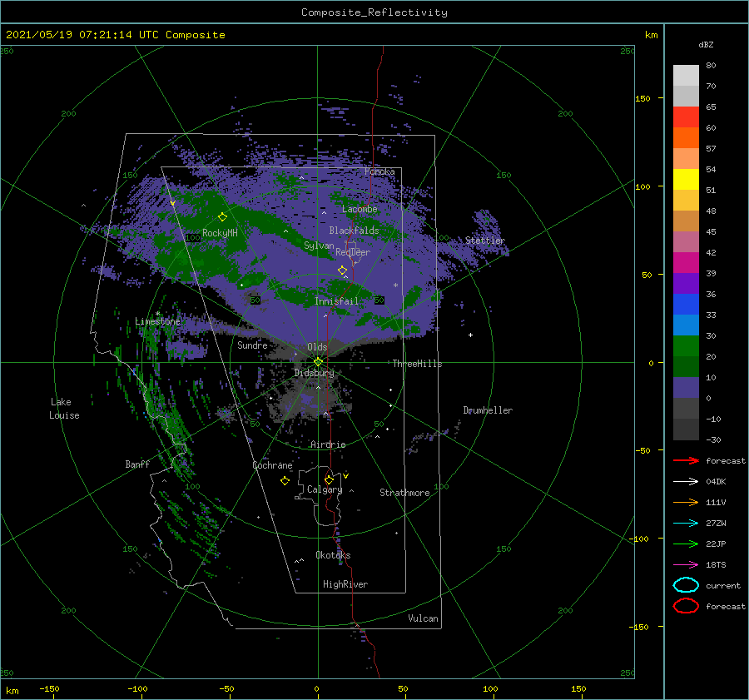749x700 pixels.
Task: Click the yellow diamond marker near Cochrane
Action: (285, 481)
